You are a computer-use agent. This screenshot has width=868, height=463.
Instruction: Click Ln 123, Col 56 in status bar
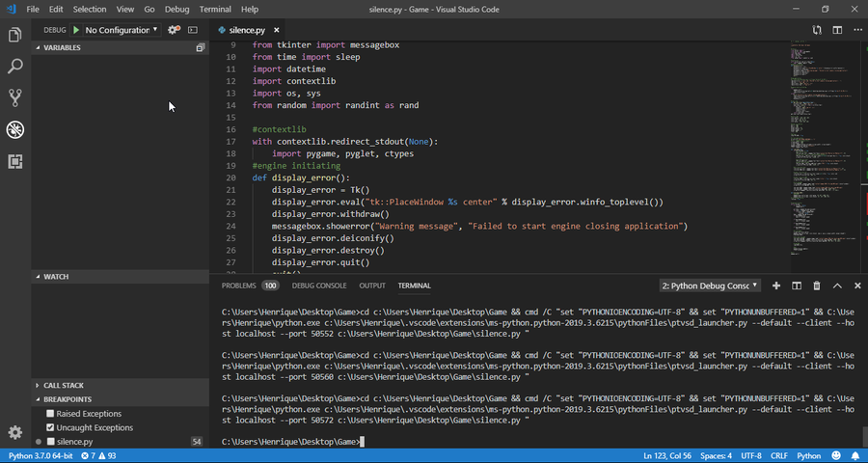(x=668, y=456)
